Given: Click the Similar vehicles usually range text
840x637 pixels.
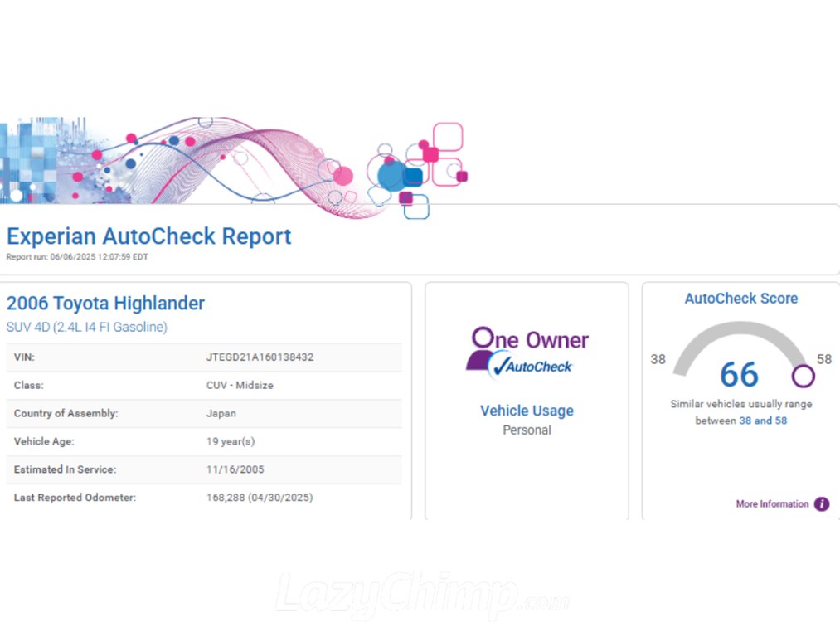Looking at the screenshot, I should click(740, 404).
